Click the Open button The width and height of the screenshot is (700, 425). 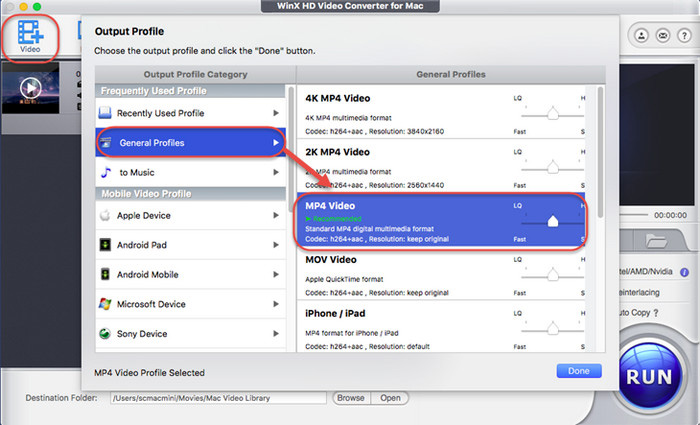[x=390, y=398]
